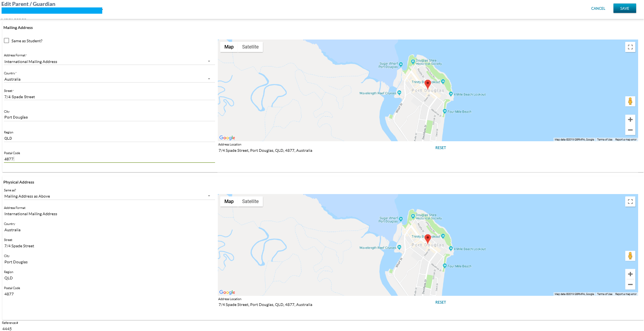Toggle fullscreen on the physical address map
The width and height of the screenshot is (644, 331).
click(x=630, y=201)
